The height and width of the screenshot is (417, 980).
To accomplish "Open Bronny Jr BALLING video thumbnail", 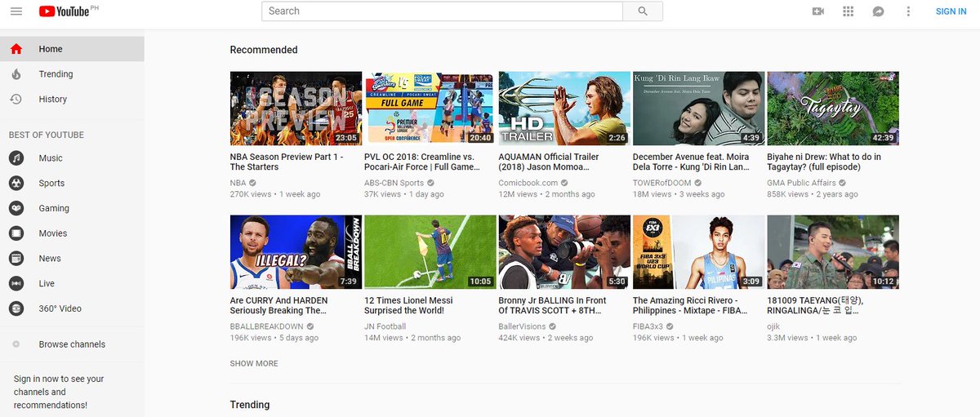I will [x=564, y=252].
